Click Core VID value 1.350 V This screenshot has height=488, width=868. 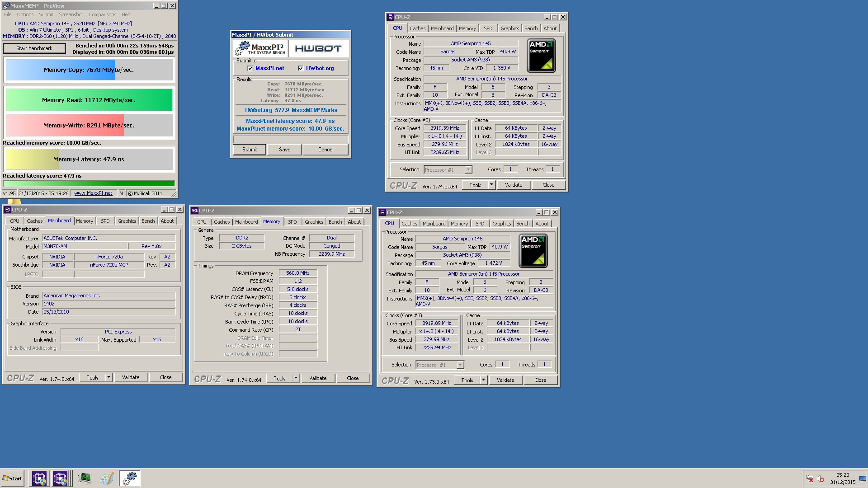(502, 68)
